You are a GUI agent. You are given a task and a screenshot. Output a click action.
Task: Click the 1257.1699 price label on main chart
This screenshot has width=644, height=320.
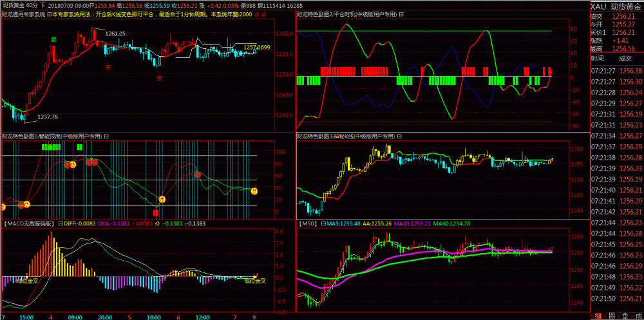click(257, 47)
